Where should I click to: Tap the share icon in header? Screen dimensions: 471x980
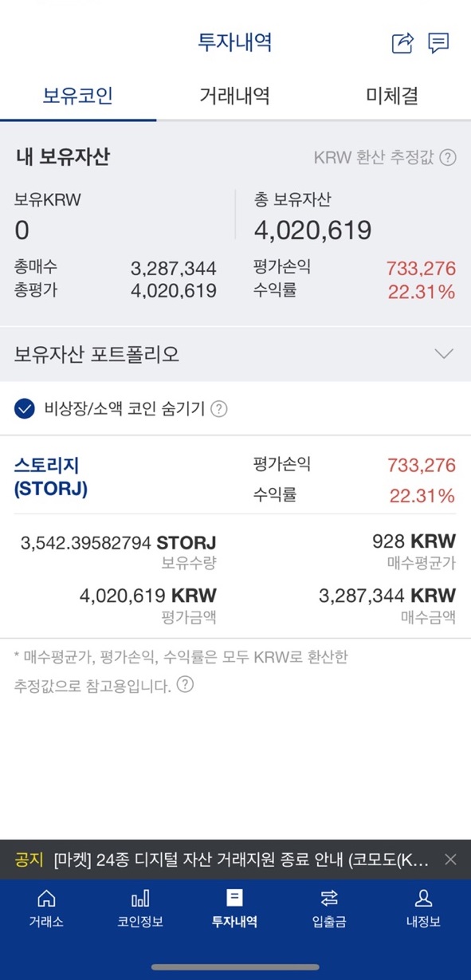click(x=403, y=43)
